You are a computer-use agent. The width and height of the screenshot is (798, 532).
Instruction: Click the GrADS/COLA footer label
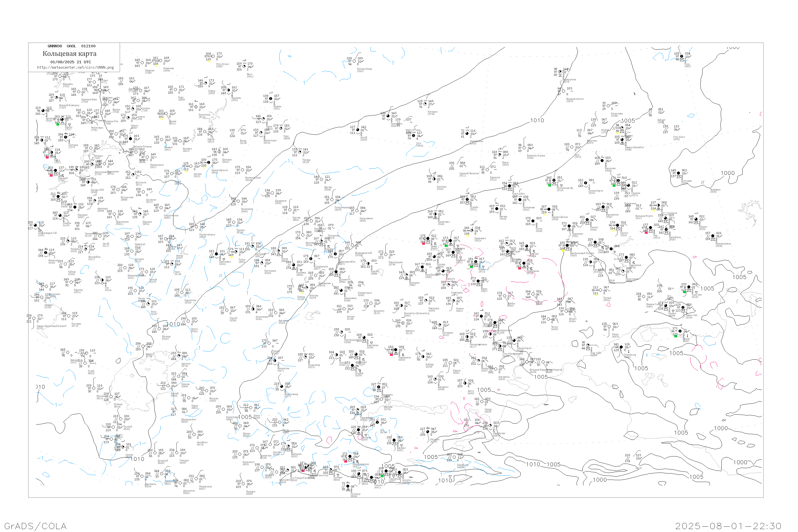click(x=35, y=526)
